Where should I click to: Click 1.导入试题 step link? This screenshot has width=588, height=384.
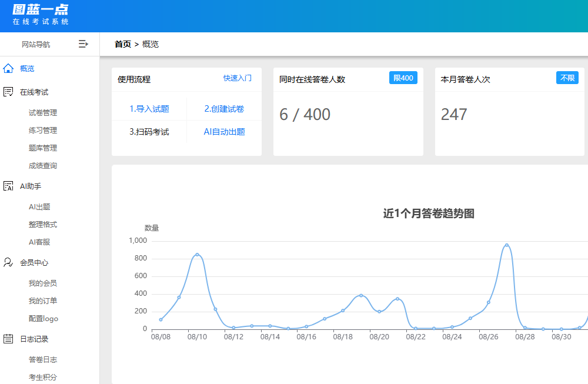pyautogui.click(x=149, y=109)
